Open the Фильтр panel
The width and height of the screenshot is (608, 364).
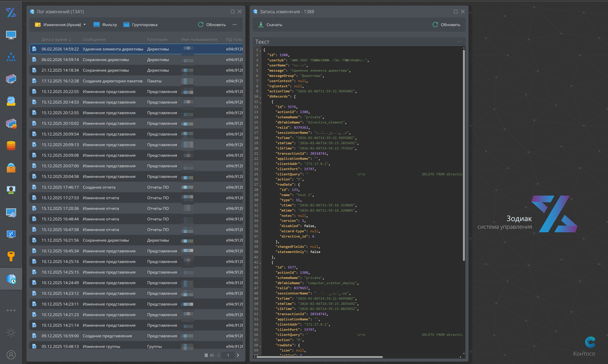tap(105, 25)
